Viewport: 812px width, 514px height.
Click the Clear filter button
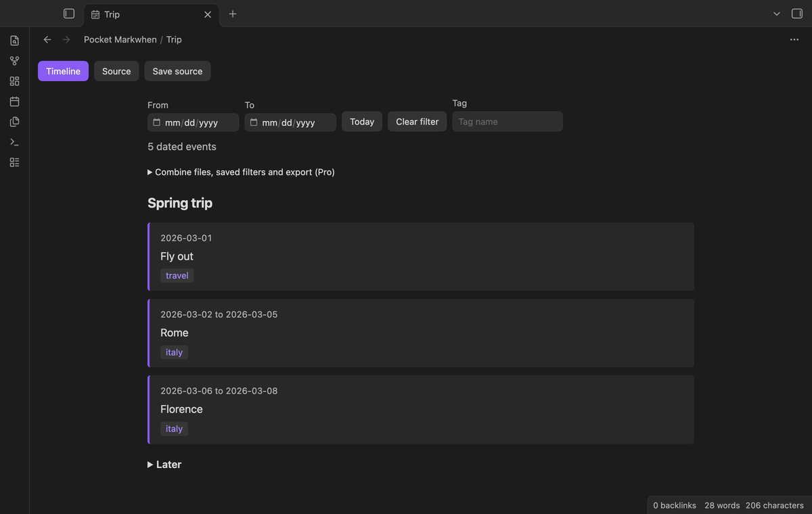417,122
